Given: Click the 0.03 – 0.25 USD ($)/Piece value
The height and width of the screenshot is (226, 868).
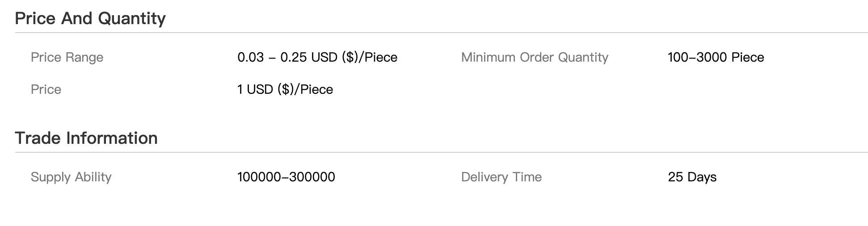Looking at the screenshot, I should [x=317, y=58].
